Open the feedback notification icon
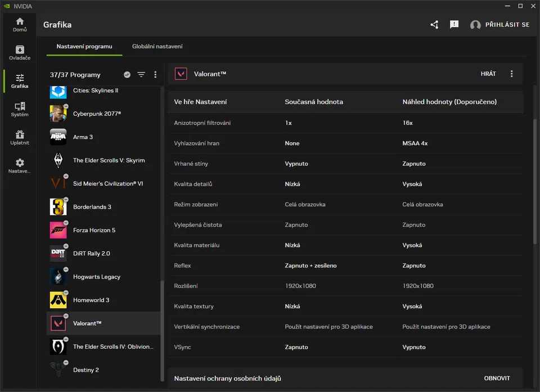 (x=454, y=25)
